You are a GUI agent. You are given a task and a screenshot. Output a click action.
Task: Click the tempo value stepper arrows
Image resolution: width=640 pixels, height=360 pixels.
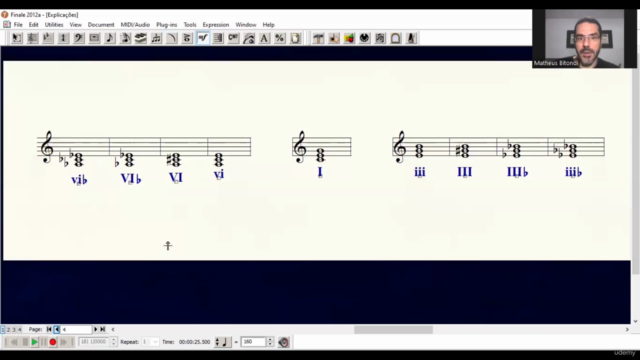[x=270, y=342]
